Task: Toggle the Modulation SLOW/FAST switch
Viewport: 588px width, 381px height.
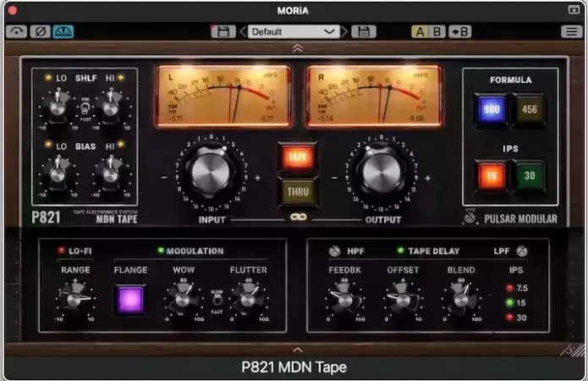Action: [x=217, y=301]
